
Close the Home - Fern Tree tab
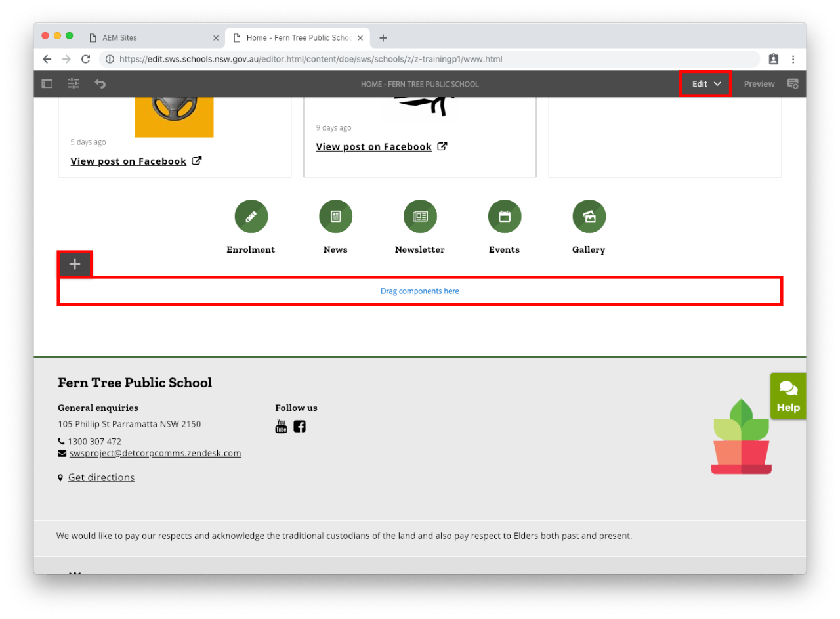(x=360, y=38)
